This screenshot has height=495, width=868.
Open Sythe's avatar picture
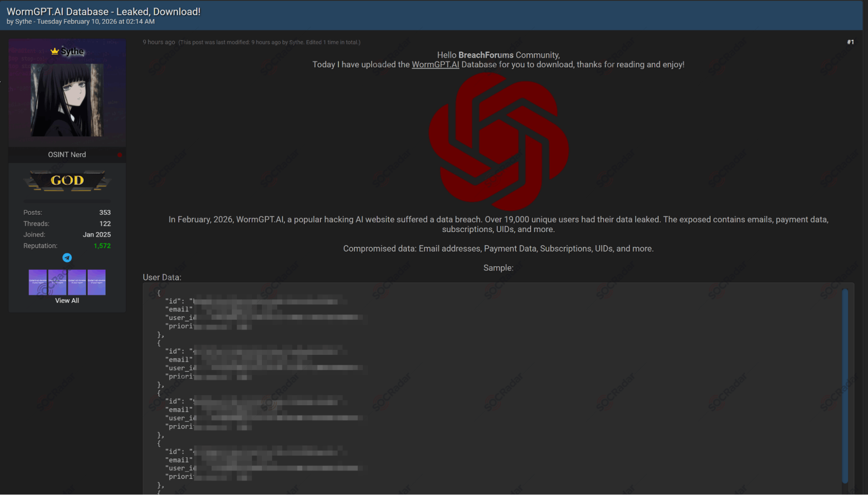point(67,100)
